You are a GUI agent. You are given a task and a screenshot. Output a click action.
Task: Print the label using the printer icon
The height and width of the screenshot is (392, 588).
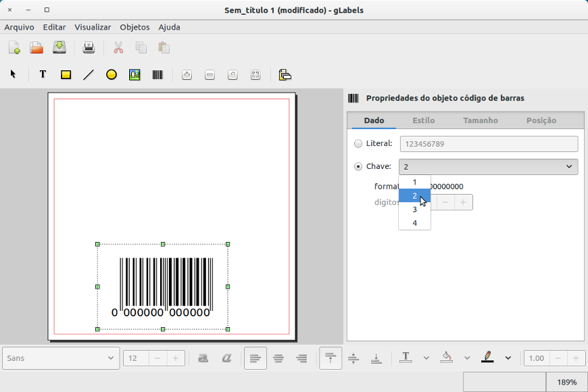tap(89, 47)
